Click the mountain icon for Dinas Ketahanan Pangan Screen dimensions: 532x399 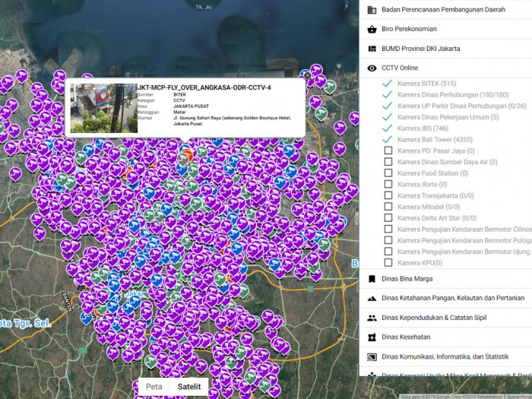coord(372,298)
